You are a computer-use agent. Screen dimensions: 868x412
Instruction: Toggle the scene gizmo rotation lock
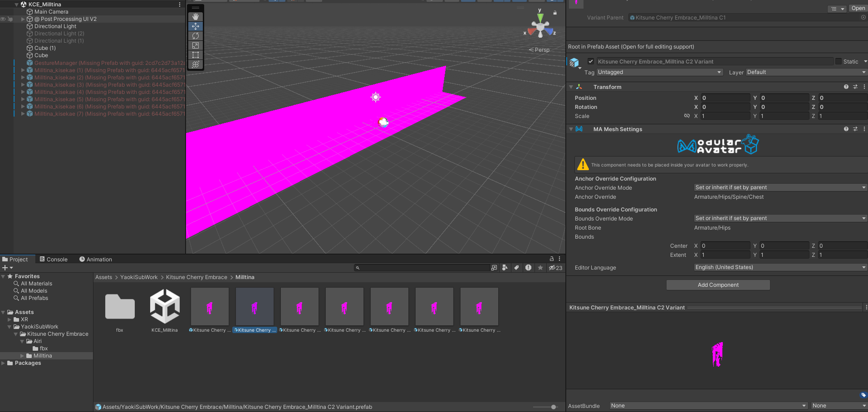click(555, 13)
